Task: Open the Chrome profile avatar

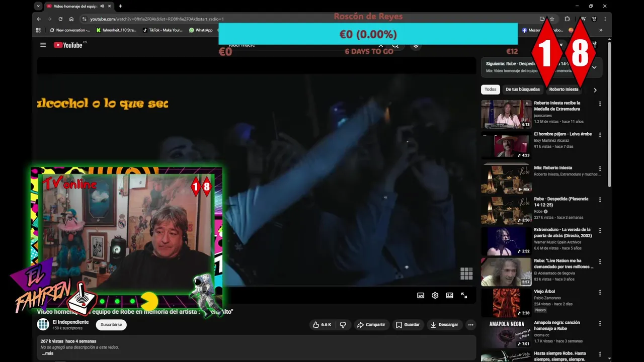Action: [594, 19]
